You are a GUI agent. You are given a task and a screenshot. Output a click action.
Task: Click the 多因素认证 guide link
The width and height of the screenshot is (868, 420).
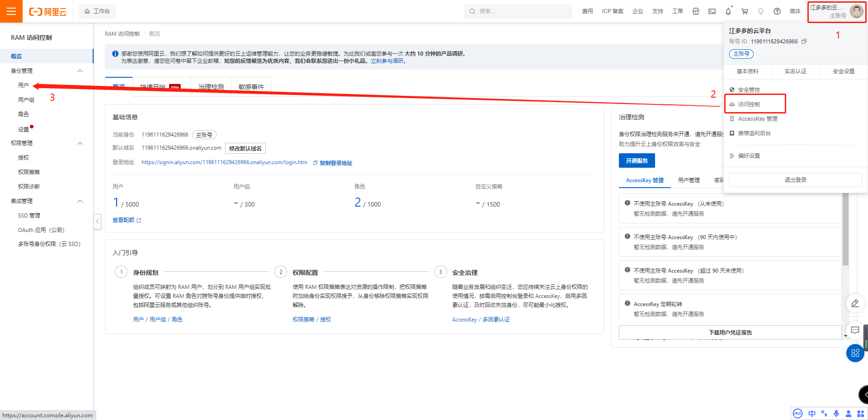[496, 320]
